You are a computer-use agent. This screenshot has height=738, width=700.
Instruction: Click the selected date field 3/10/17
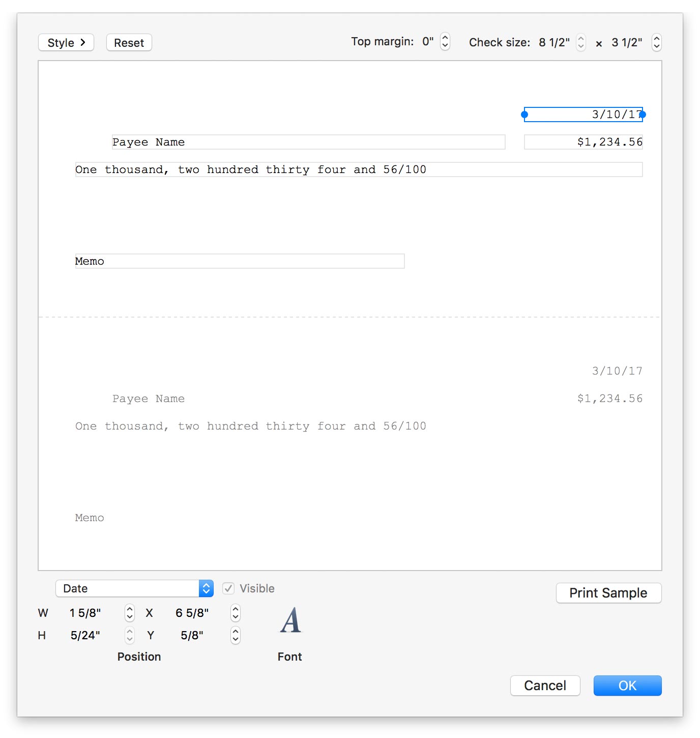pyautogui.click(x=583, y=115)
